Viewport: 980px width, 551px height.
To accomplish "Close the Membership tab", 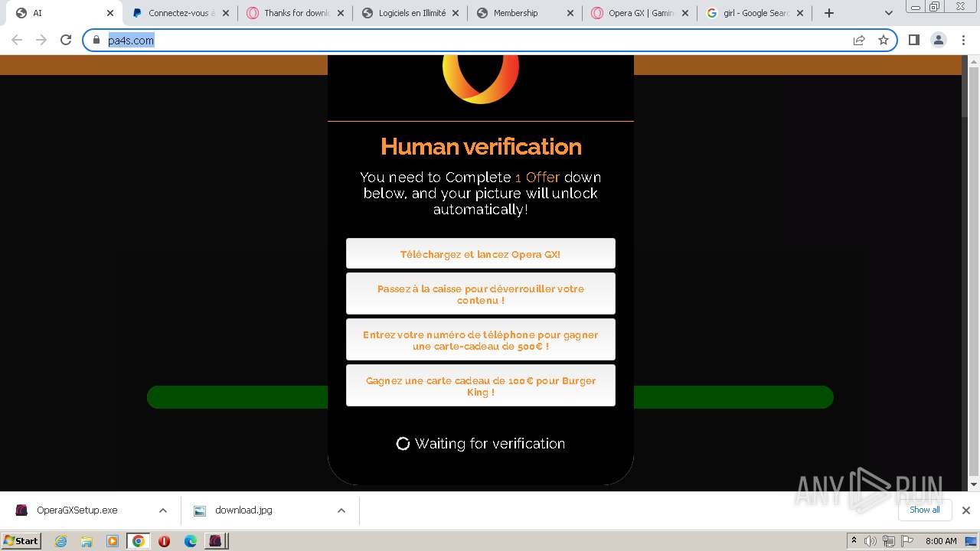I will (x=570, y=13).
